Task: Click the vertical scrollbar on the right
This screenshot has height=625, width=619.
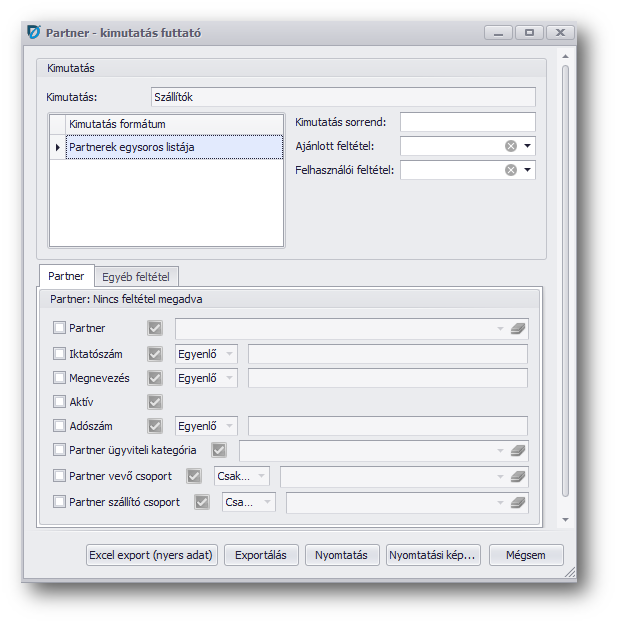Action: coord(565,280)
